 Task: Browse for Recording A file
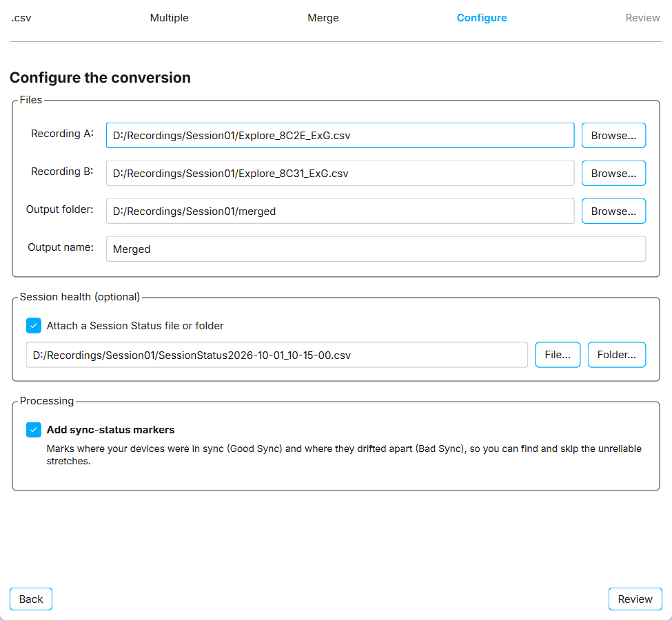(x=613, y=136)
